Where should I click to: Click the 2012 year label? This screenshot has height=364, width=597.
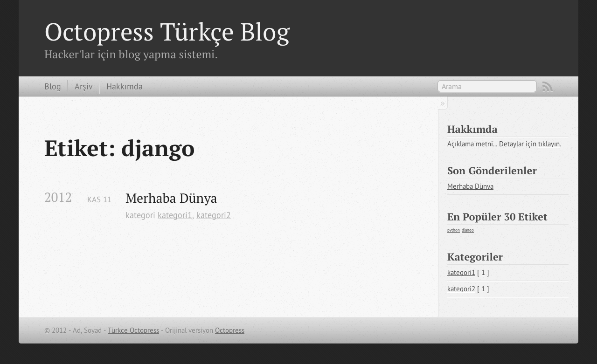58,198
